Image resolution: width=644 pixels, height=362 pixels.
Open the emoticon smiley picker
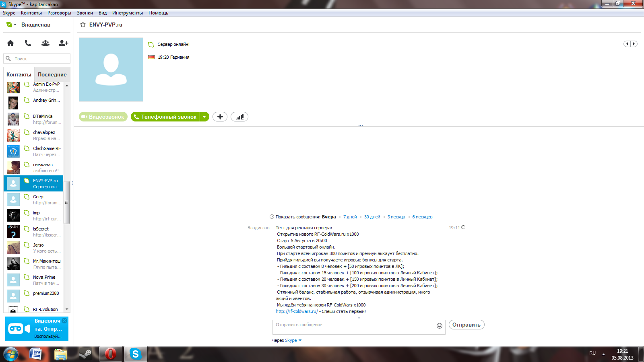point(440,326)
